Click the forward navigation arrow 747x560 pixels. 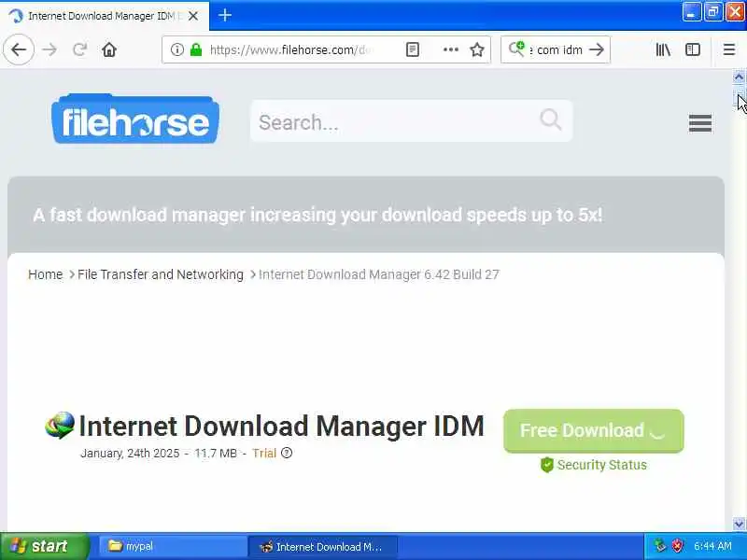[49, 49]
